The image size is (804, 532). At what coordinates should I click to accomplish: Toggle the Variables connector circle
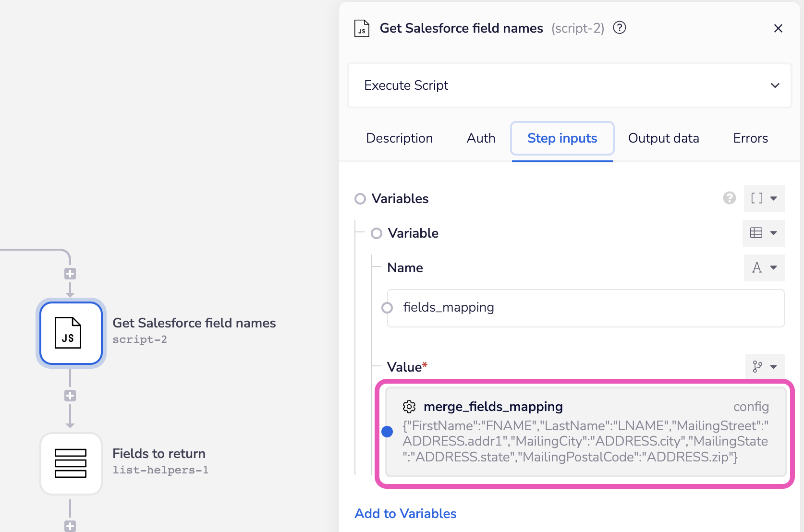360,199
